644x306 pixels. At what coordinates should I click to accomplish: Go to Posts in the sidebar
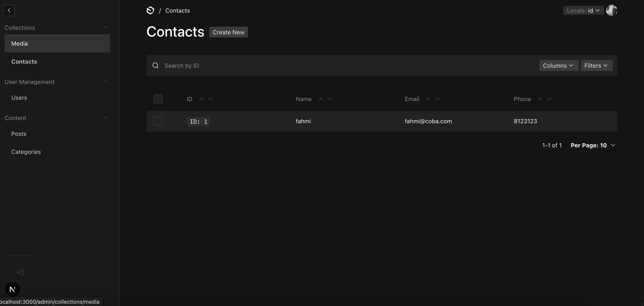coord(19,134)
